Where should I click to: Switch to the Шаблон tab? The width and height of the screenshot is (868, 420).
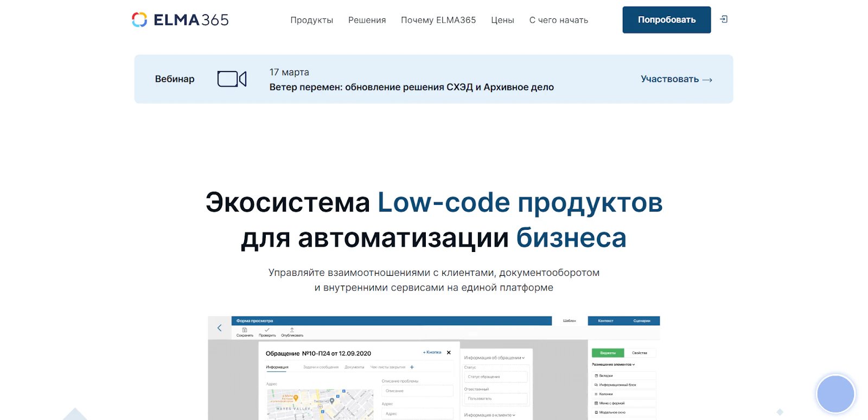click(x=570, y=321)
